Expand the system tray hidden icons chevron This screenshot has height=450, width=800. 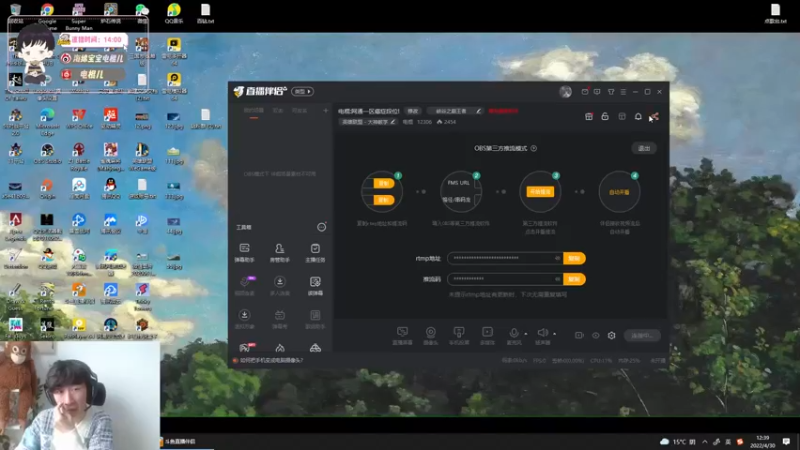[x=705, y=442]
